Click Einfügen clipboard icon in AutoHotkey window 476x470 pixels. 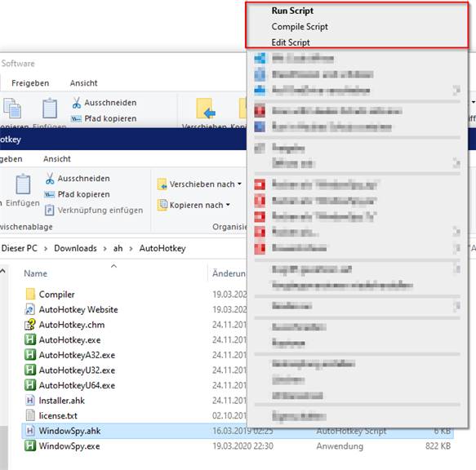point(23,184)
